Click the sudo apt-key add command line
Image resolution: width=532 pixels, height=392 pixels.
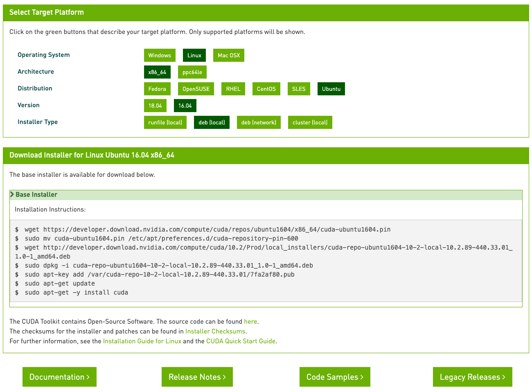[x=160, y=275]
